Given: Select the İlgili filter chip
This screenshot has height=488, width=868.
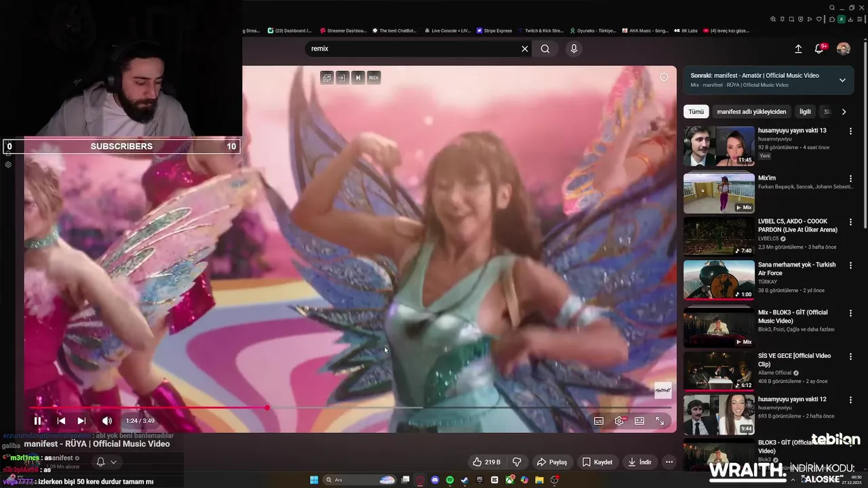Looking at the screenshot, I should click(805, 112).
